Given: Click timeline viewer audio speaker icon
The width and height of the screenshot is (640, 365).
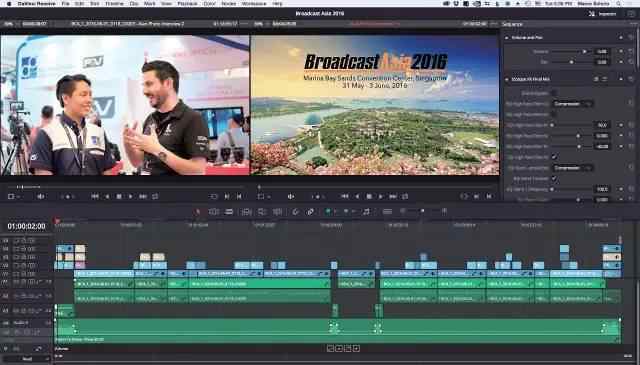Looking at the screenshot, I should click(291, 197).
